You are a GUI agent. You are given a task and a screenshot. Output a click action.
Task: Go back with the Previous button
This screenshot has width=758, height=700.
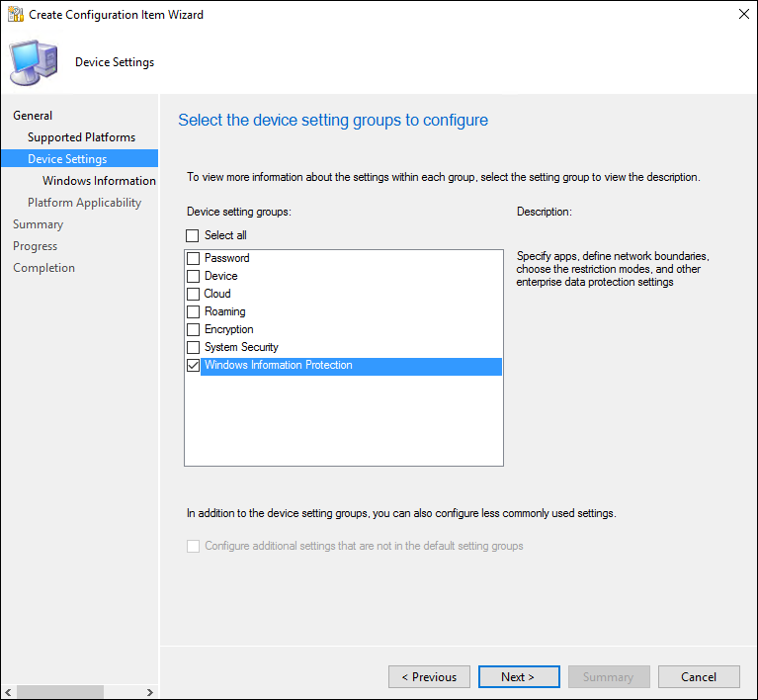[429, 677]
